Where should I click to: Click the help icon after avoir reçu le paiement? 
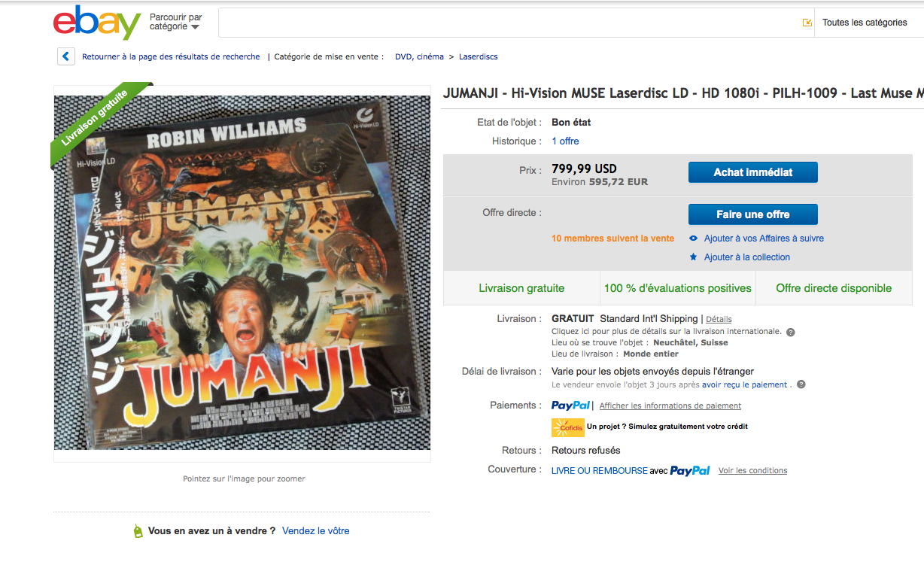point(801,384)
